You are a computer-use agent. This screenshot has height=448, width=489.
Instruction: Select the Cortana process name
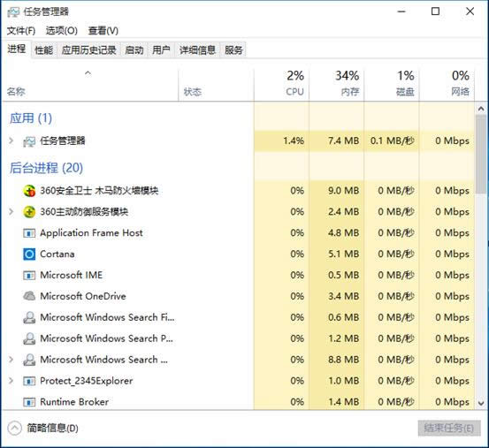[57, 254]
